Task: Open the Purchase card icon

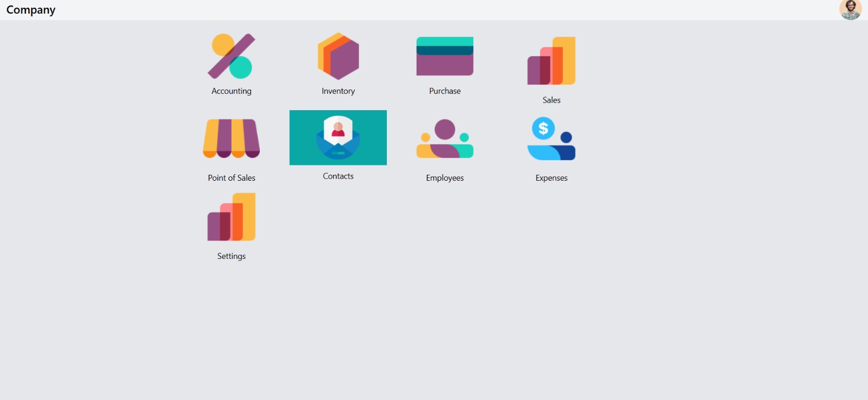Action: click(x=445, y=56)
